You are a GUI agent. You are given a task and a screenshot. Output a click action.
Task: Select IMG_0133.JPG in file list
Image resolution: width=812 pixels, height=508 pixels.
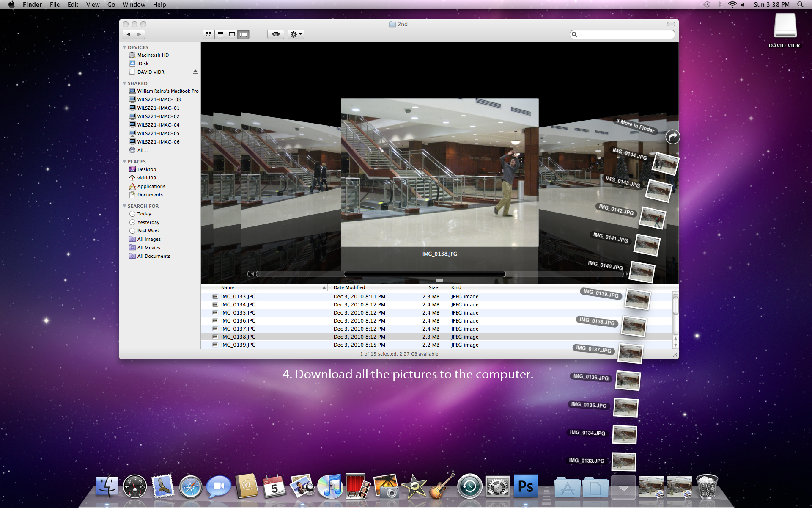(436, 297)
